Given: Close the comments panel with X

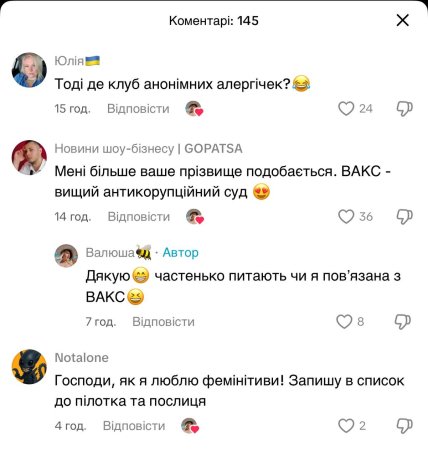Looking at the screenshot, I should click(403, 20).
